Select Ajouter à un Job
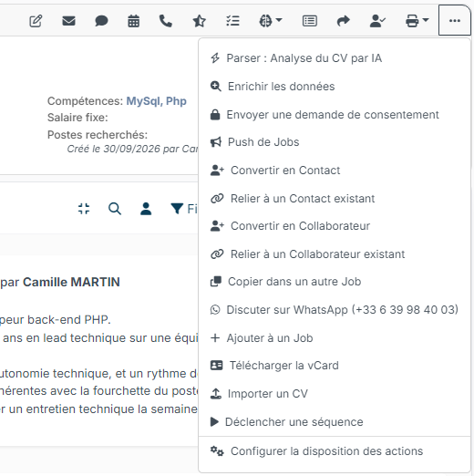This screenshot has height=476, width=474. point(335,338)
